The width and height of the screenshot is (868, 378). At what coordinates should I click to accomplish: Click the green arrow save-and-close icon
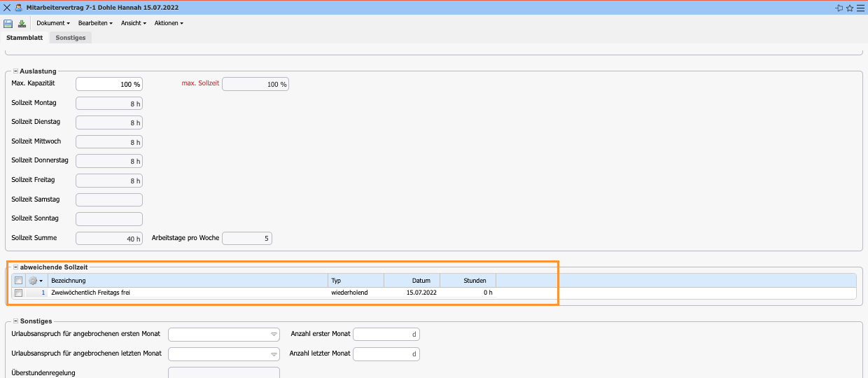click(22, 23)
